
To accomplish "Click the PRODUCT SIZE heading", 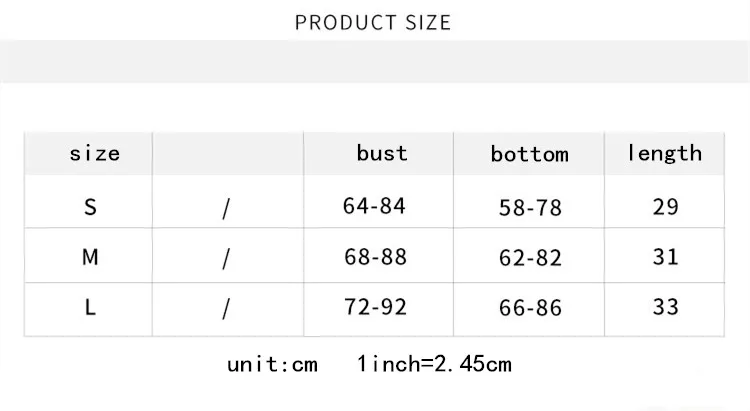I will [373, 22].
